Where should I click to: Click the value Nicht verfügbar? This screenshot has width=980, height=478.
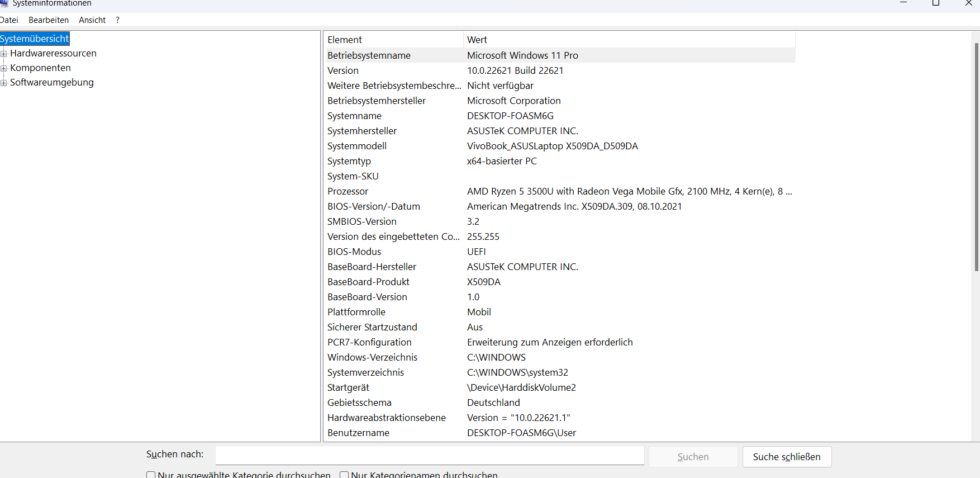500,86
